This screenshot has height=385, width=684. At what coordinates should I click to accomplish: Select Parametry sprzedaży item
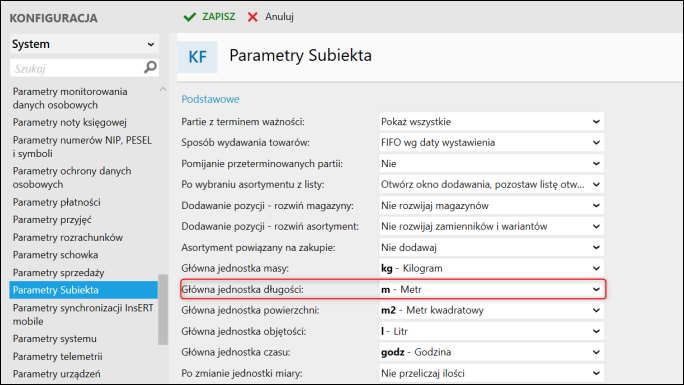pyautogui.click(x=58, y=273)
